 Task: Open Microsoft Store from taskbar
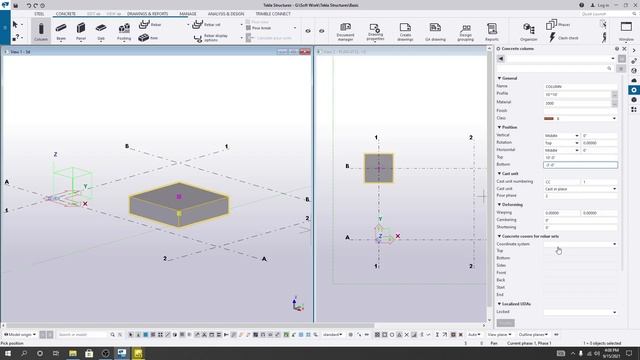89,353
